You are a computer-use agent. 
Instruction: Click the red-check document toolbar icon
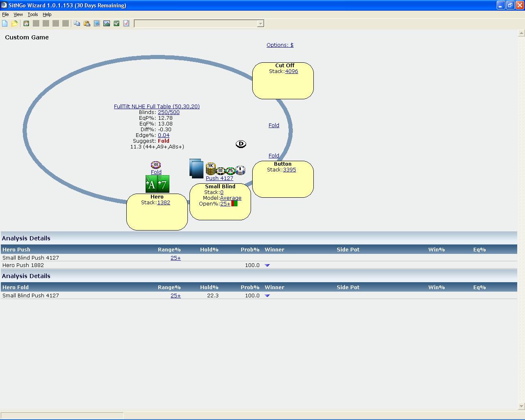[126, 23]
